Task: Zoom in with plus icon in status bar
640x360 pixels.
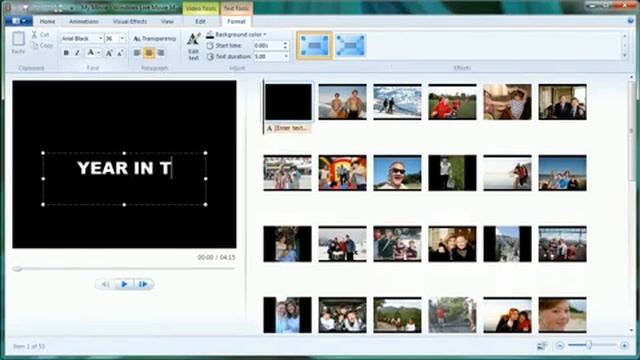Action: [x=624, y=346]
